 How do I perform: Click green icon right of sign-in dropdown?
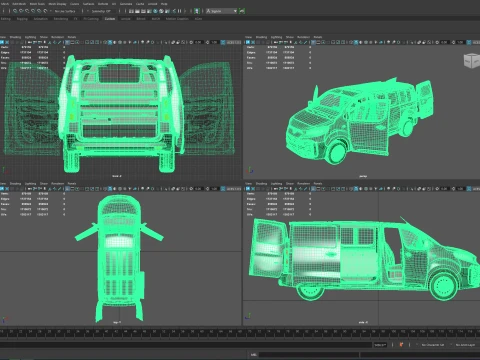[242, 11]
